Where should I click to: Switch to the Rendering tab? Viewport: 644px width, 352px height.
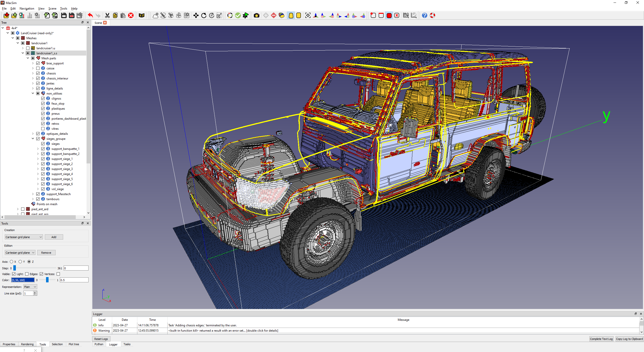27,344
